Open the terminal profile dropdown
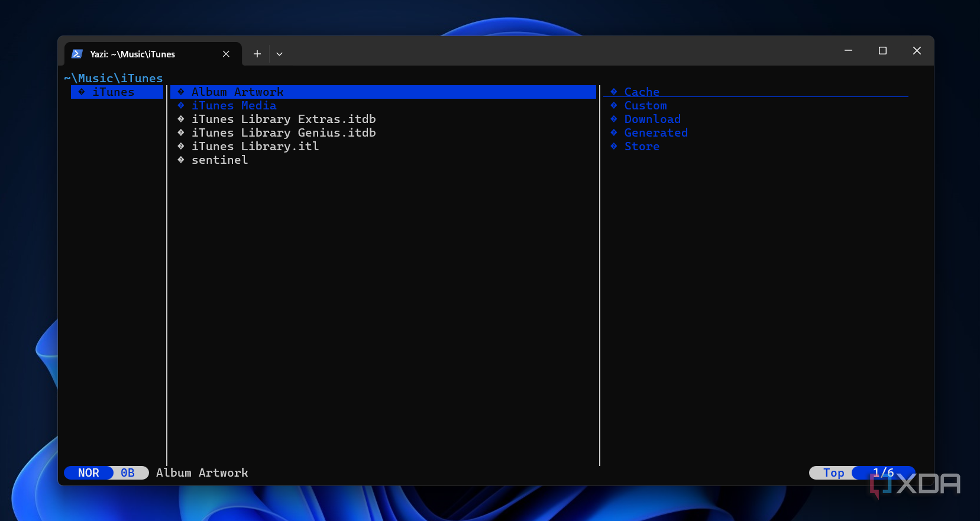The width and height of the screenshot is (980, 521). pyautogui.click(x=279, y=54)
